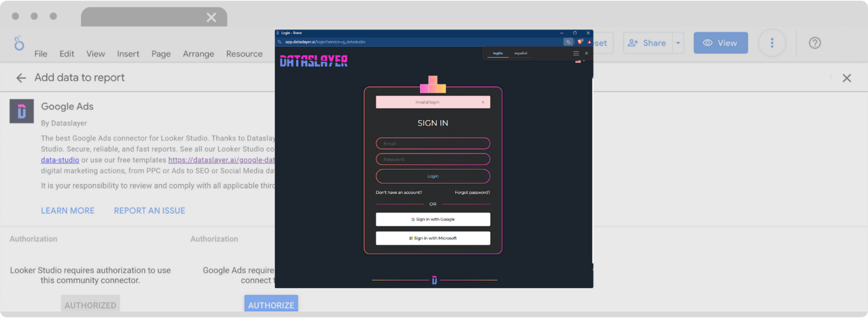Image resolution: width=868 pixels, height=318 pixels.
Task: Open the Insert menu
Action: [x=128, y=54]
